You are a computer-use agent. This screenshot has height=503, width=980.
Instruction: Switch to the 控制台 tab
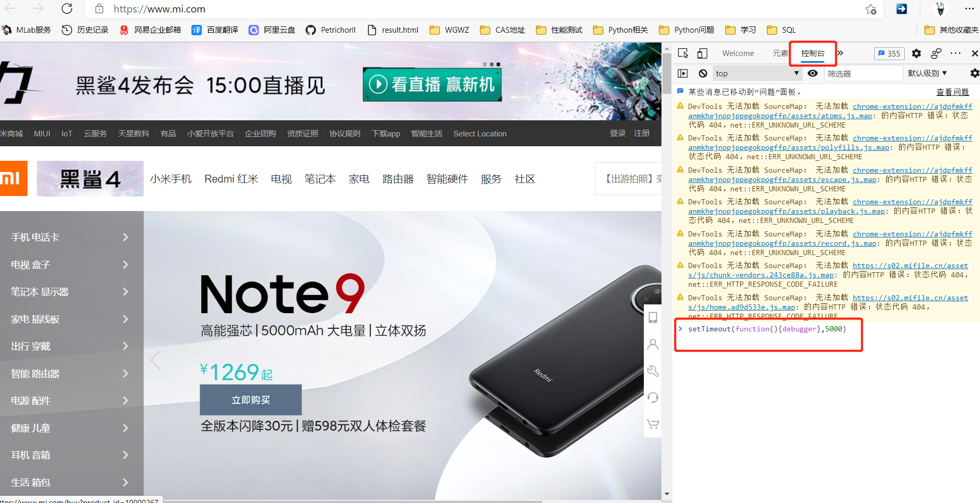tap(812, 53)
